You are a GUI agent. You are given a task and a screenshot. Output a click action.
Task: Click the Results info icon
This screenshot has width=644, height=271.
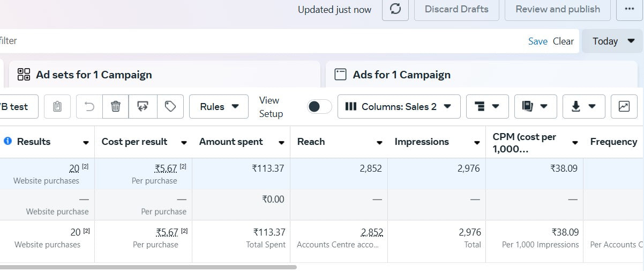[8, 141]
